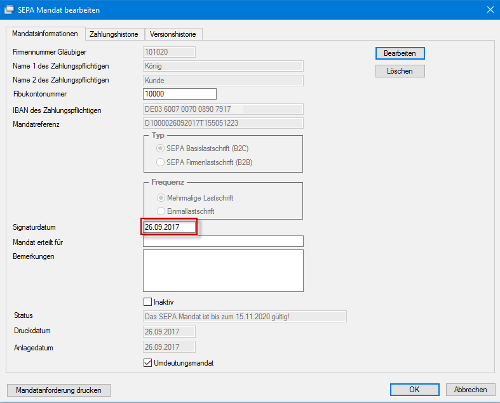Select the Mandatsinformationen tab
Image resolution: width=500 pixels, height=403 pixels.
[45, 33]
